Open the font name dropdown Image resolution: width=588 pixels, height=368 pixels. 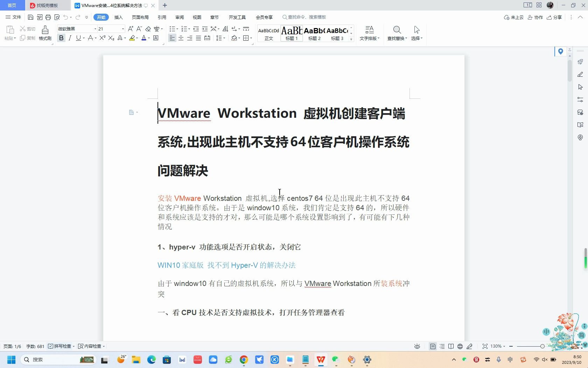94,29
